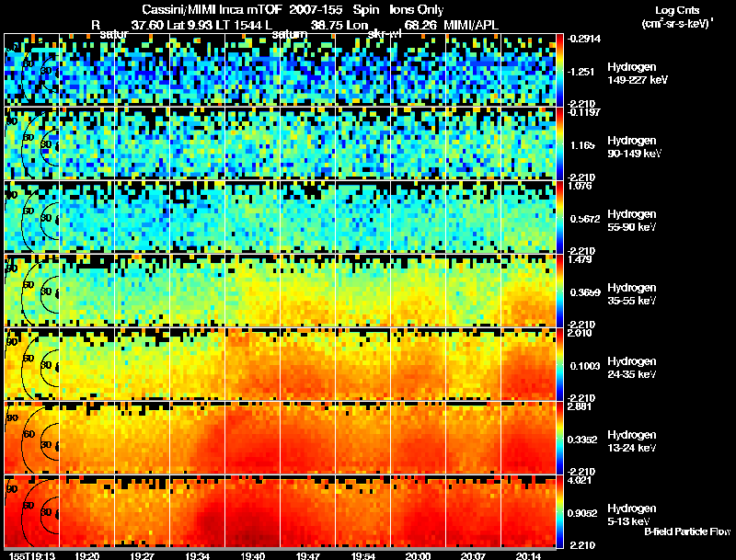
Task: Click the Cassini/MIMI Inca mTOF title text
Action: click(x=212, y=10)
